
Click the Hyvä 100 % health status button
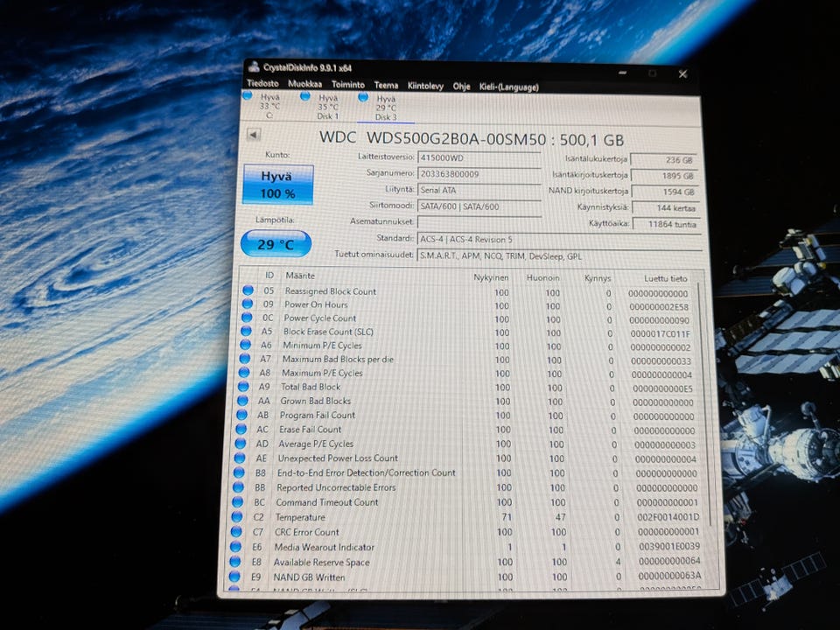(x=277, y=185)
